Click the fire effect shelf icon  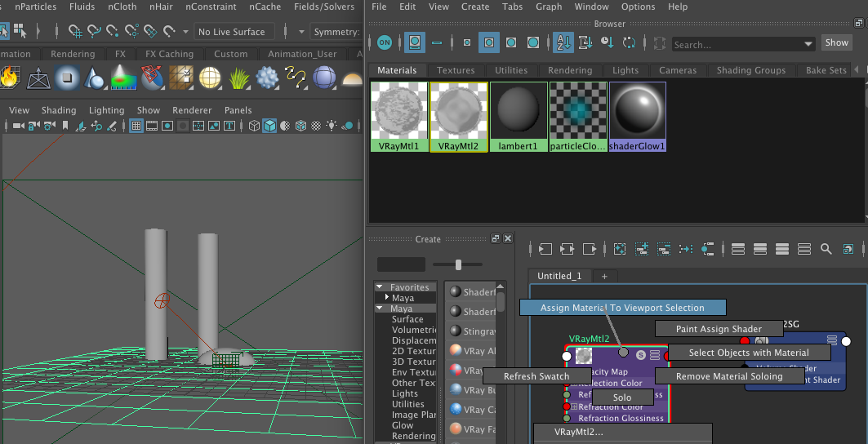[x=10, y=78]
